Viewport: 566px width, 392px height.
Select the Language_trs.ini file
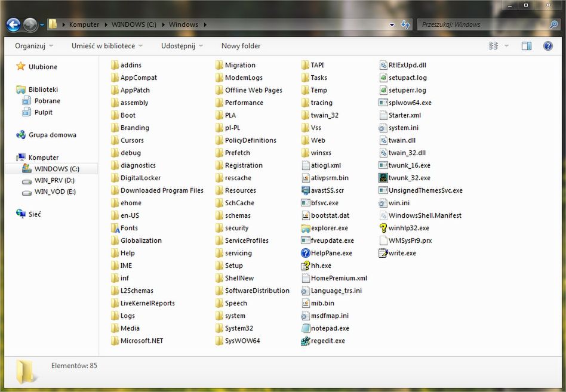tap(331, 291)
